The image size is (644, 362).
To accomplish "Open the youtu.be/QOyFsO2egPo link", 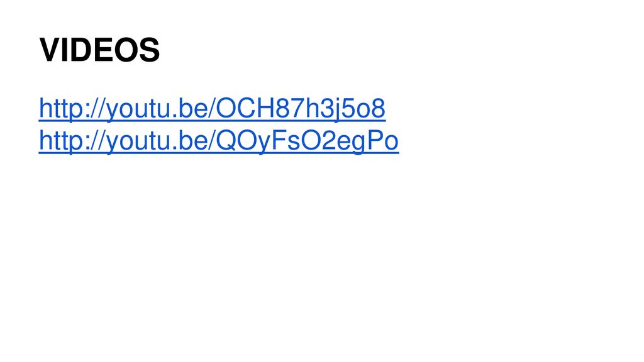I will pos(219,141).
